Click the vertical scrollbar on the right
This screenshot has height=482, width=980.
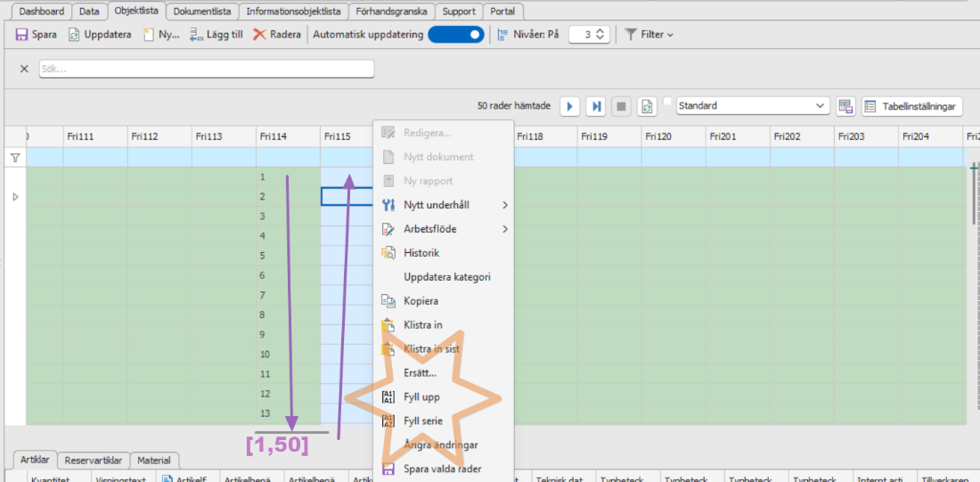[x=974, y=194]
